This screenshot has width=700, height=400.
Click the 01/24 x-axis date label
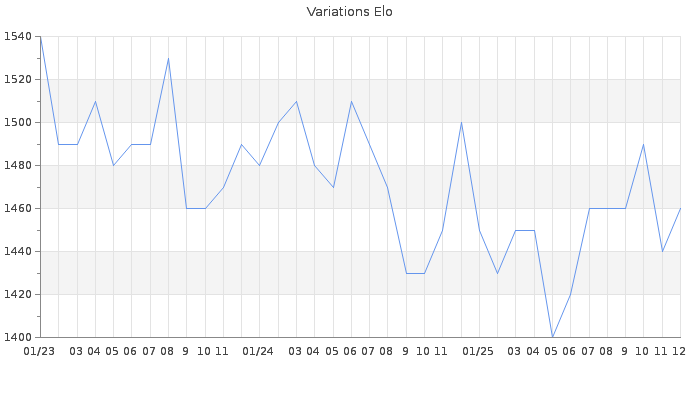259,351
